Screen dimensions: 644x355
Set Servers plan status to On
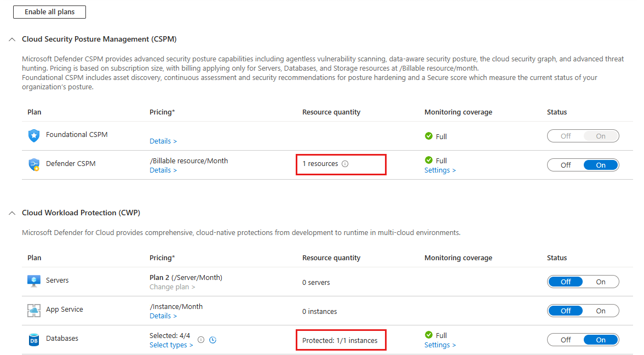point(600,282)
